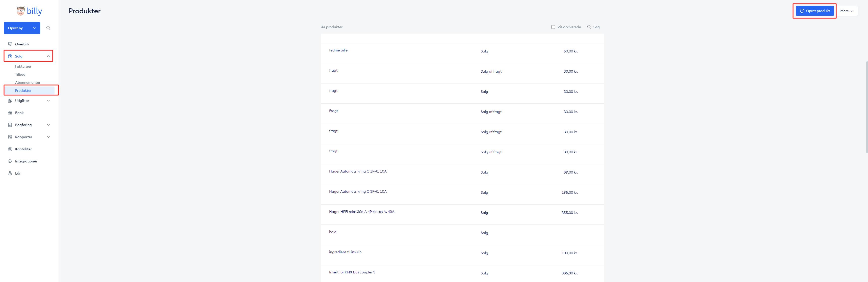The height and width of the screenshot is (282, 868).
Task: Open sidebar search magnifier icon
Action: pos(48,28)
